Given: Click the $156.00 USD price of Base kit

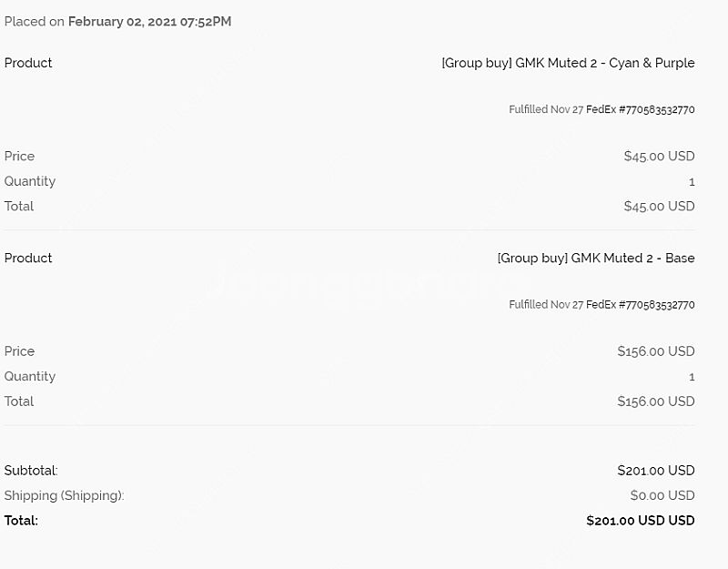Looking at the screenshot, I should tap(656, 351).
